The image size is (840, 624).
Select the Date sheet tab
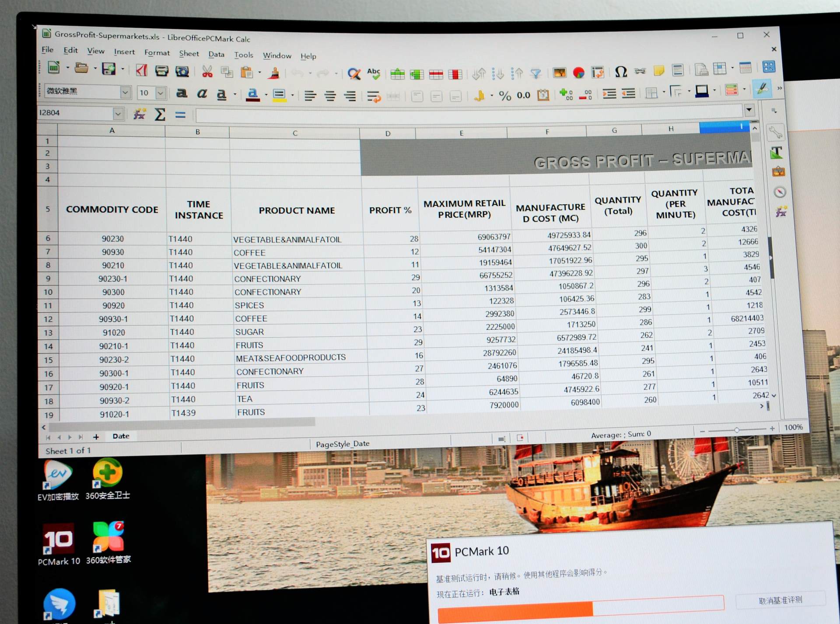tap(121, 436)
